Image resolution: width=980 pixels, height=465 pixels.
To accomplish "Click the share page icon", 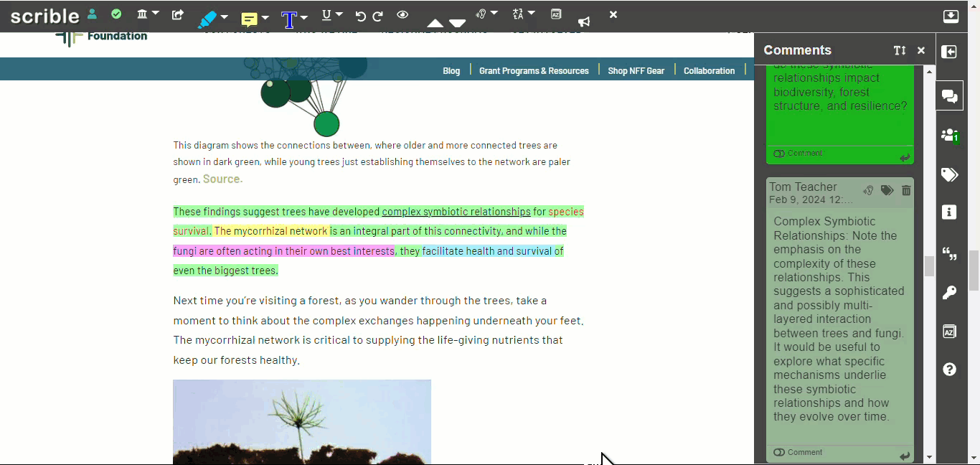I will coord(178,14).
